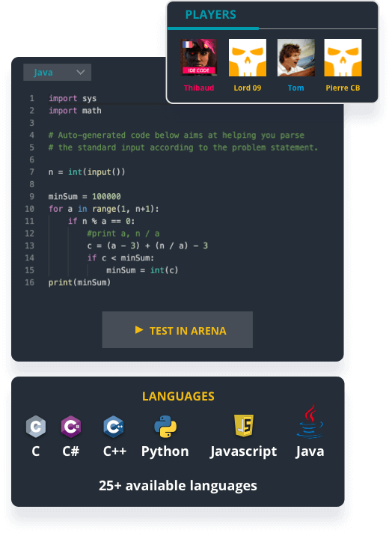Screen dimensions: 392x533
Task: Open the Java language dropdown
Action: (57, 73)
